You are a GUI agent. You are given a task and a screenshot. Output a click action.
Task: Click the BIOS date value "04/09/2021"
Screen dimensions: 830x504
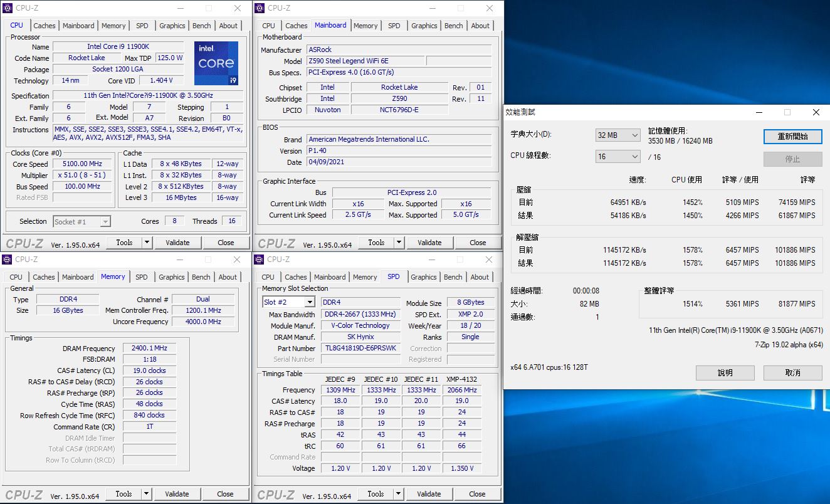pyautogui.click(x=399, y=162)
